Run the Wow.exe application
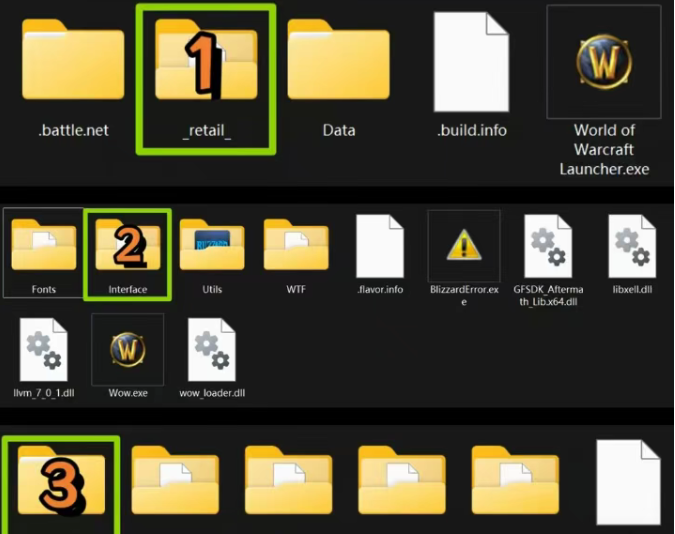Viewport: 675px width, 534px height. 128,350
